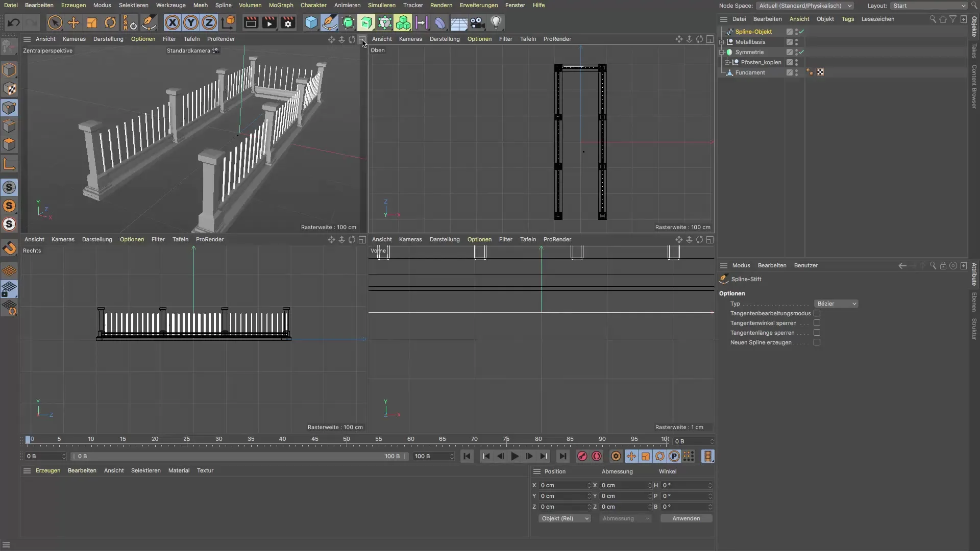Open the Erweiterungen menu
Image resolution: width=980 pixels, height=551 pixels.
pos(478,5)
